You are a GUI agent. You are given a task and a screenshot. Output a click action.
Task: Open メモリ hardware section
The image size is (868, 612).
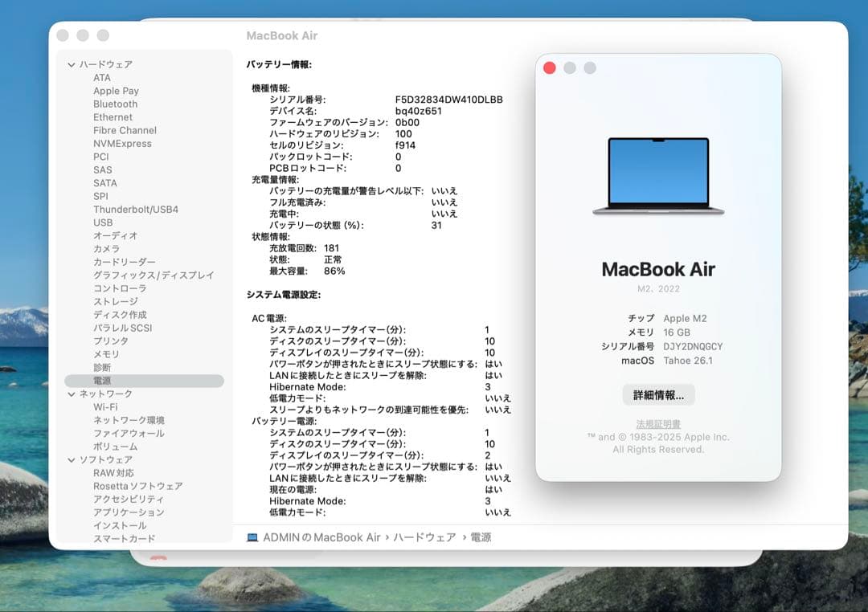106,354
